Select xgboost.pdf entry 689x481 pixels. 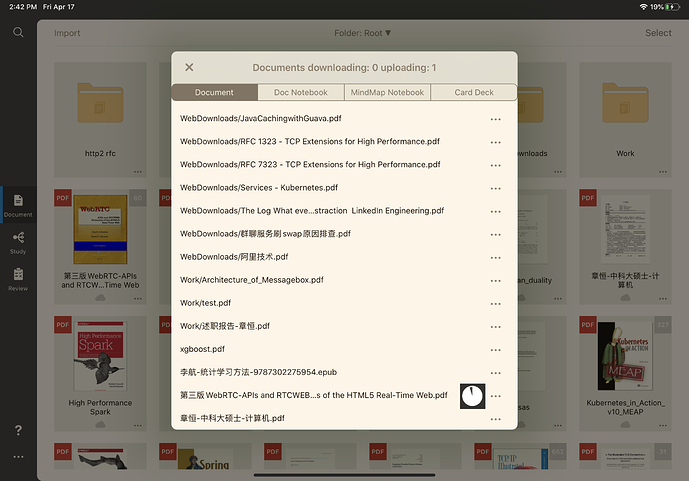point(202,349)
